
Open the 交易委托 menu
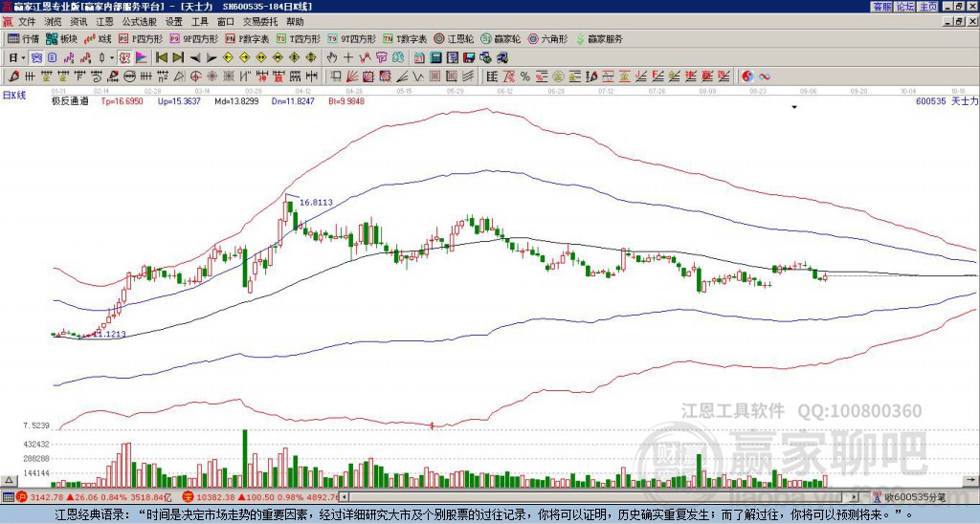[260, 22]
